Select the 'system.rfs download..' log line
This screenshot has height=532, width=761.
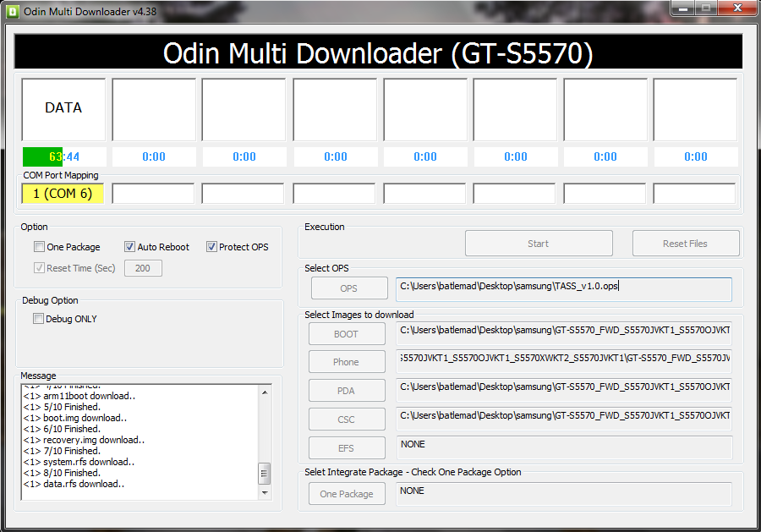tap(79, 462)
